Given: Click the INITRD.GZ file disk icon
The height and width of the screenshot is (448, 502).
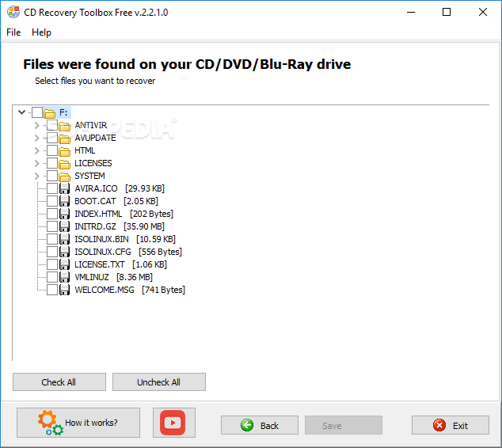Looking at the screenshot, I should tap(65, 226).
